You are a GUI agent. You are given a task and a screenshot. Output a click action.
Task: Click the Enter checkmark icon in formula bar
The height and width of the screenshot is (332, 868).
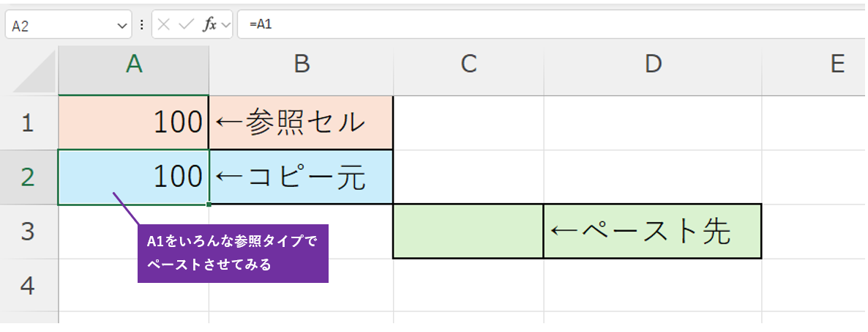pyautogui.click(x=186, y=24)
